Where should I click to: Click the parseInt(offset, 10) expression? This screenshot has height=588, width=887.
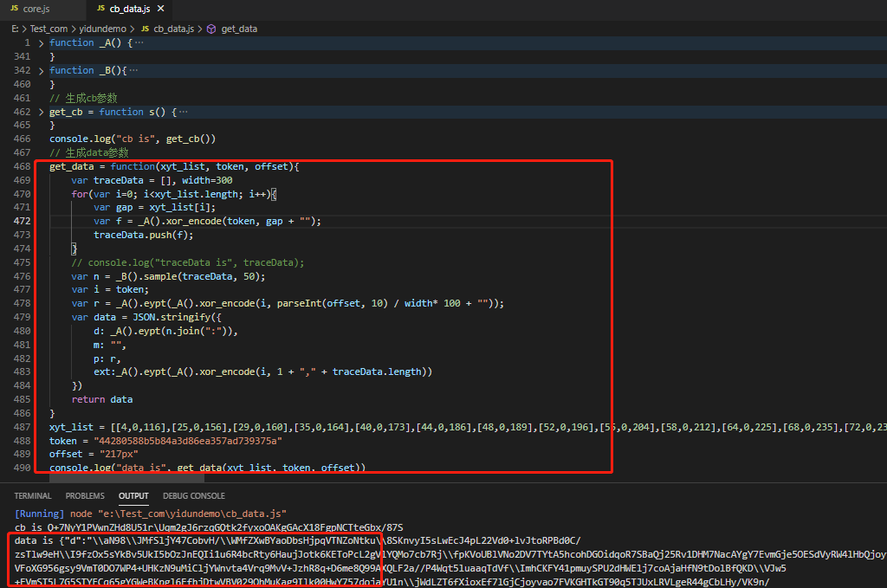(333, 304)
